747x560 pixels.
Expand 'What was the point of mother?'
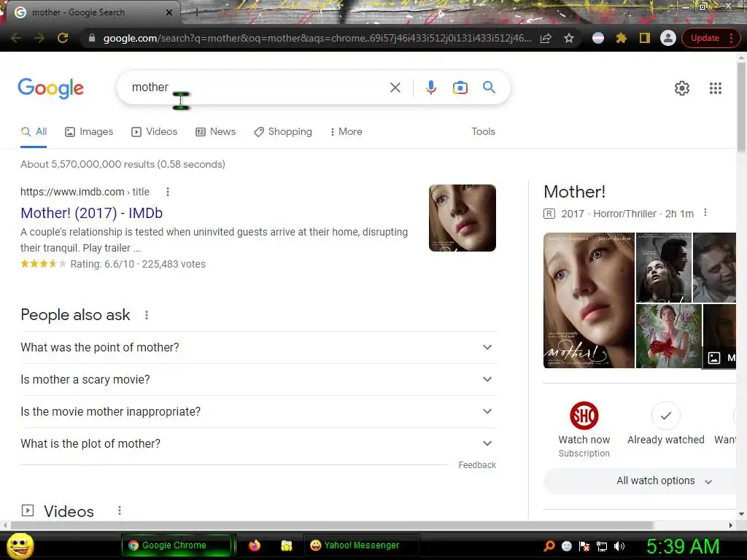(x=258, y=347)
